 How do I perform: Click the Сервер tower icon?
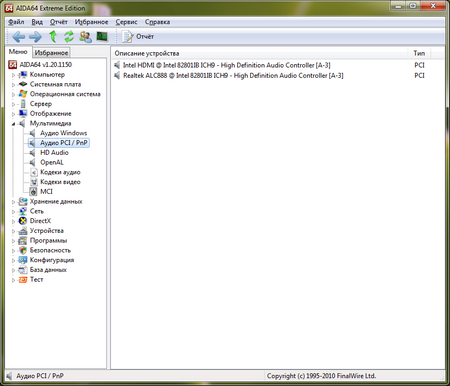tap(23, 104)
